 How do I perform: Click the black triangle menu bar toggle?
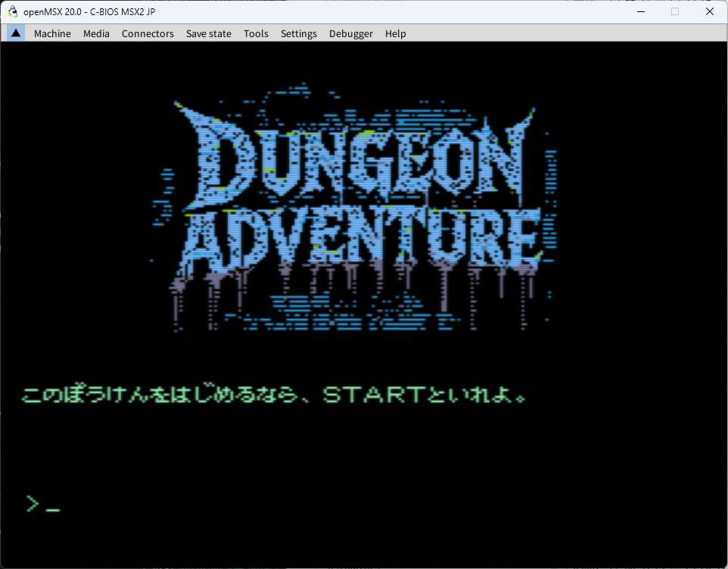click(16, 33)
